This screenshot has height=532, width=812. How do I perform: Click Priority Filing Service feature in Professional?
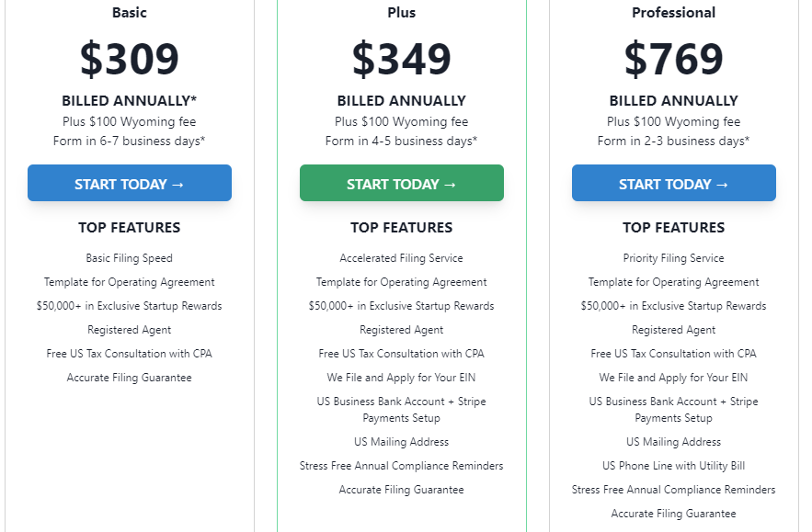point(674,258)
